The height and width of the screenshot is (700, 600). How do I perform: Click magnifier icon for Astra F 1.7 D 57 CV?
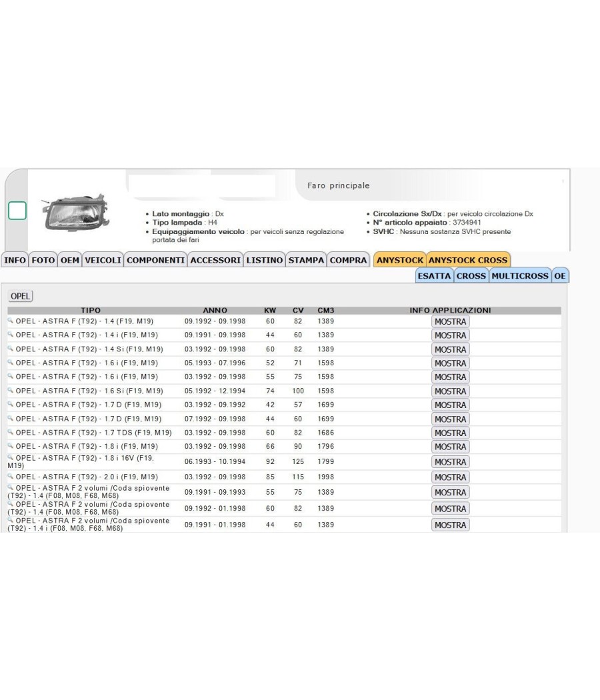[x=10, y=404]
